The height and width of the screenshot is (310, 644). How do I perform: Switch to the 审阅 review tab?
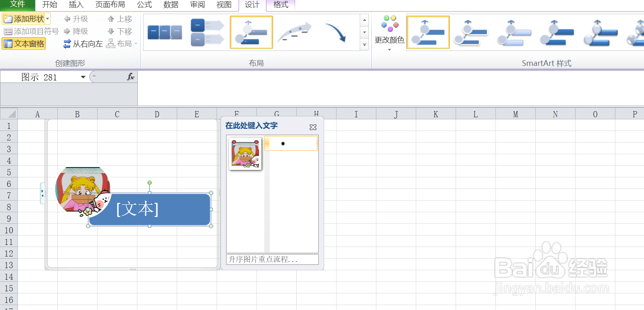point(198,5)
